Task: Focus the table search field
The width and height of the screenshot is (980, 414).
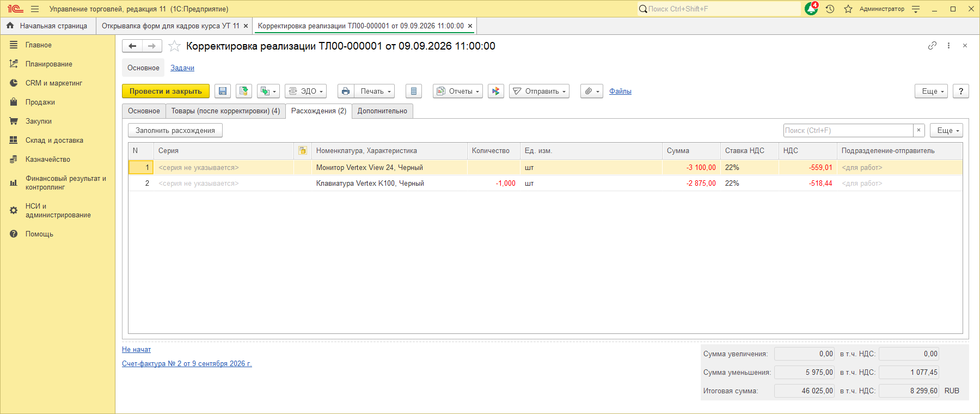Action: click(848, 130)
